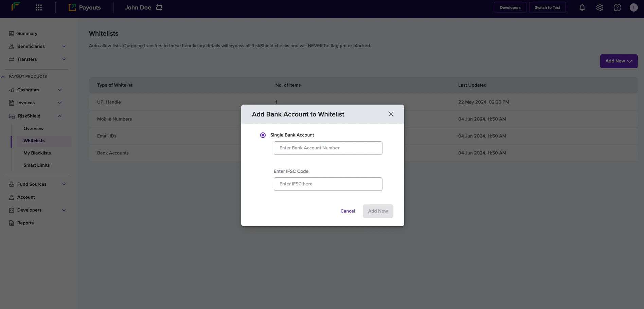Screen dimensions: 644x309
Task: Open the settings gear icon
Action: [600, 7]
